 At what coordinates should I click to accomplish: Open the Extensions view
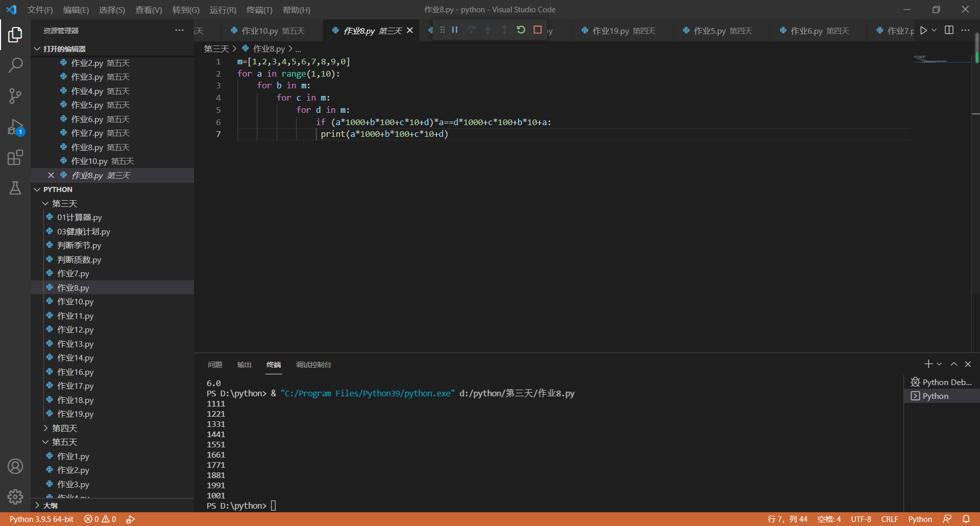15,157
